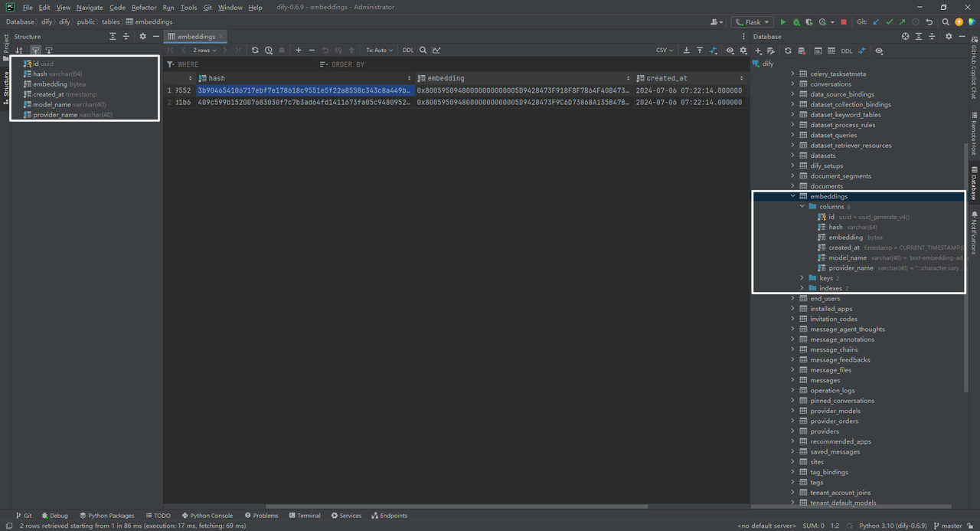Collapse the embeddings table node
Screen dimensions: 980x531
coord(793,196)
